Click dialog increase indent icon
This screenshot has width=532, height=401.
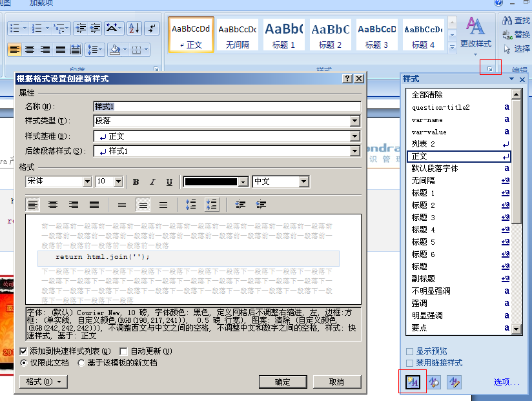(261, 205)
